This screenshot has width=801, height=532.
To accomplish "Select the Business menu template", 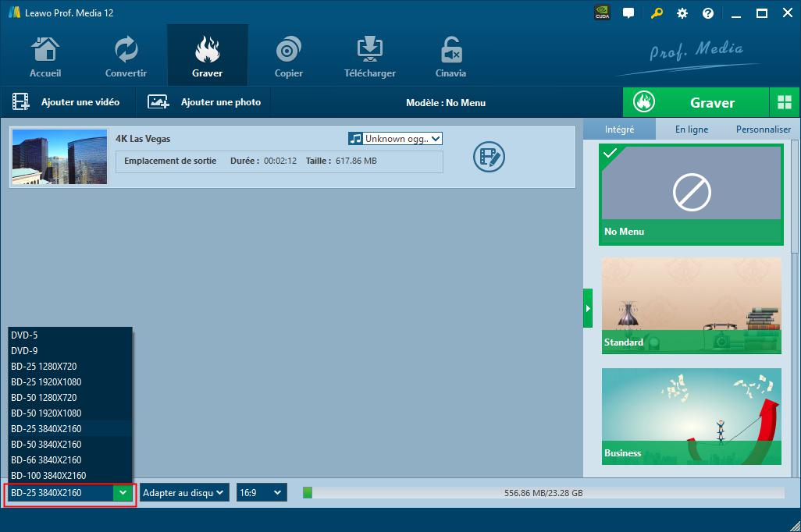I will click(691, 416).
